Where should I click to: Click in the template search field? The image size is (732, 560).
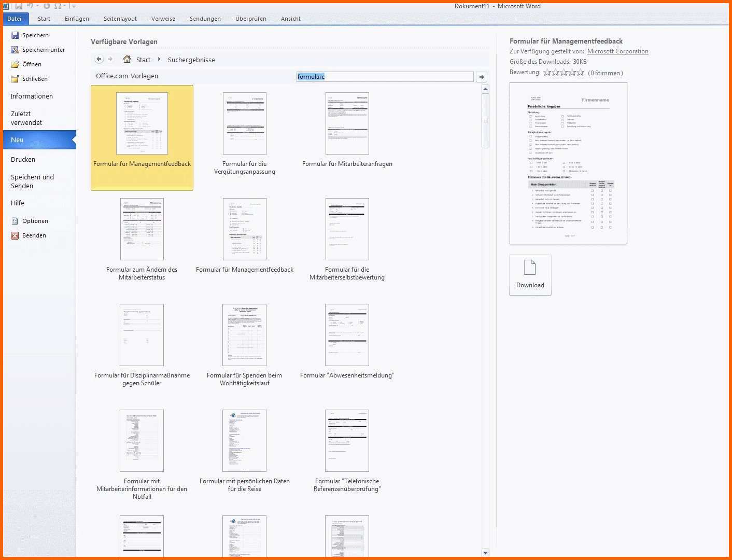385,77
